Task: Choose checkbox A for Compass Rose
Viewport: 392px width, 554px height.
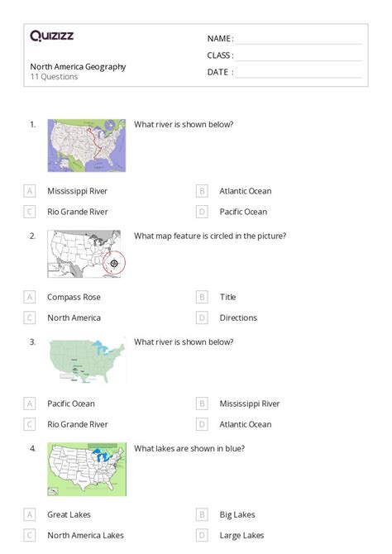Action: 30,297
